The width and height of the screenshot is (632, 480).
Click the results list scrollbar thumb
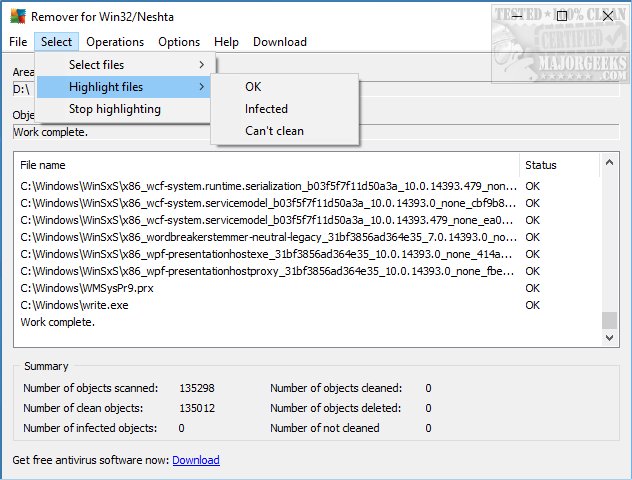[609, 320]
